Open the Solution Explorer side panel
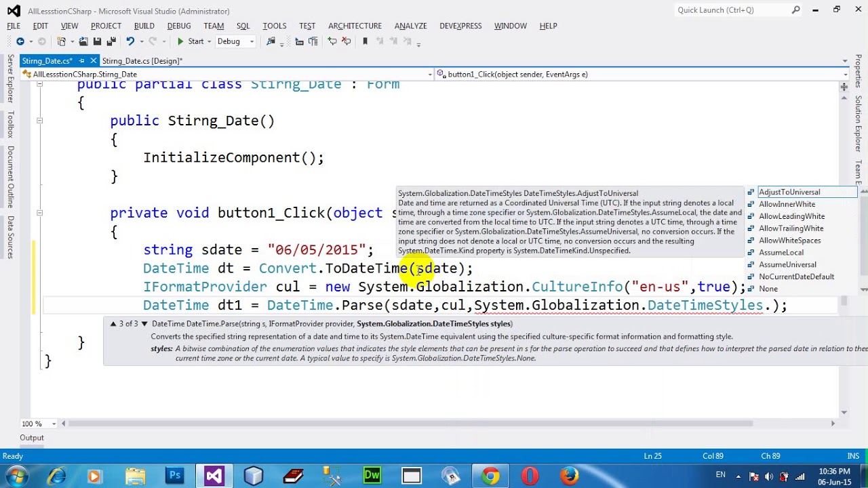 point(858,124)
